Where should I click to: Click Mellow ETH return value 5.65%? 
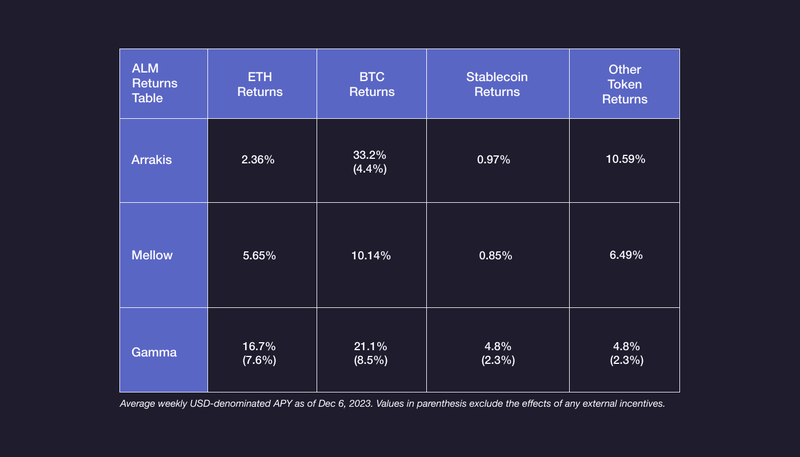click(x=261, y=255)
